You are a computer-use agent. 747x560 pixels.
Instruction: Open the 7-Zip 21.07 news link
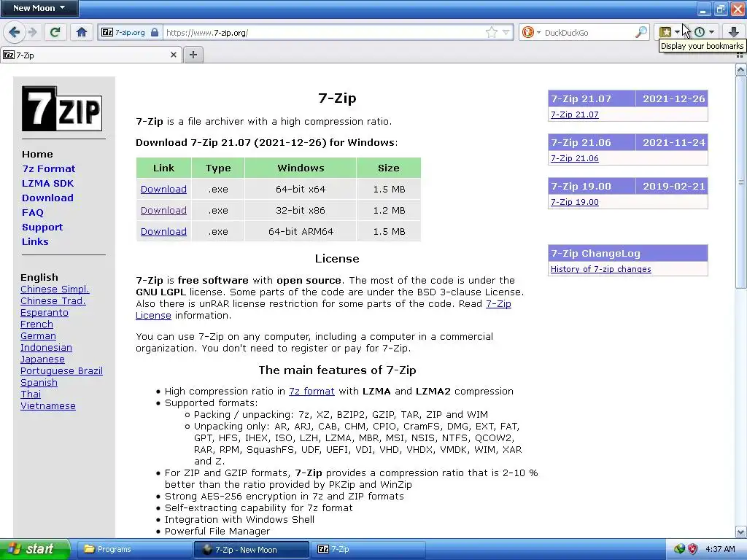tap(575, 114)
